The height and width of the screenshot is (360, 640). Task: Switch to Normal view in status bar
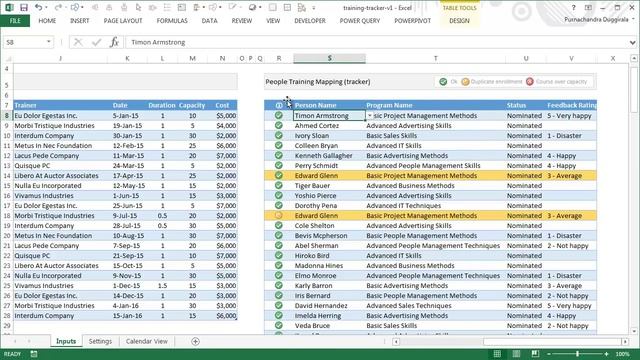pyautogui.click(x=497, y=354)
